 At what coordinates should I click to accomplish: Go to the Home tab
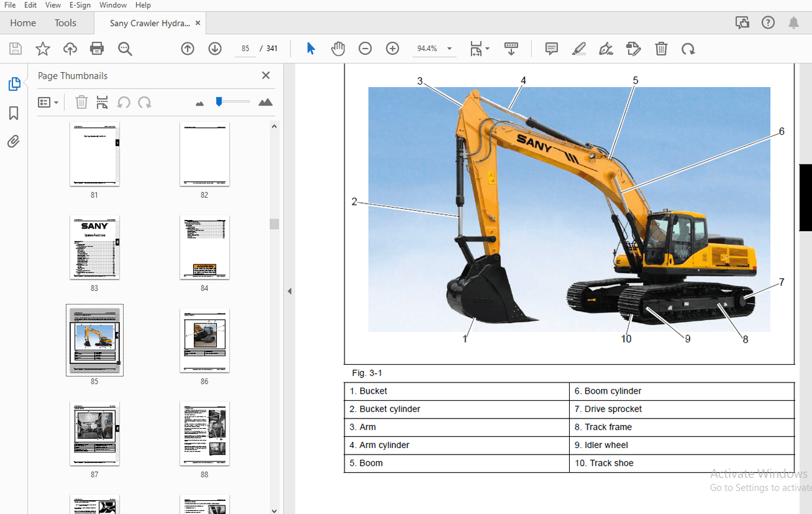coord(23,23)
